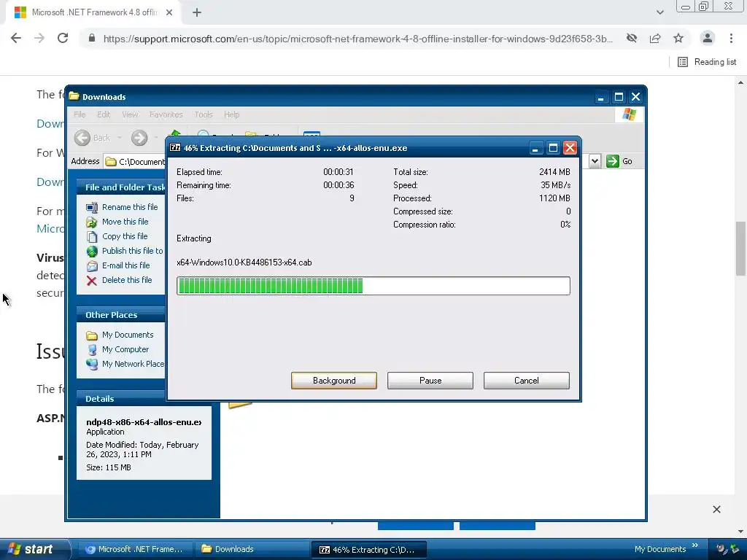Expand the My Documents toolbar chevron
This screenshot has height=560, width=747.
coord(695,545)
